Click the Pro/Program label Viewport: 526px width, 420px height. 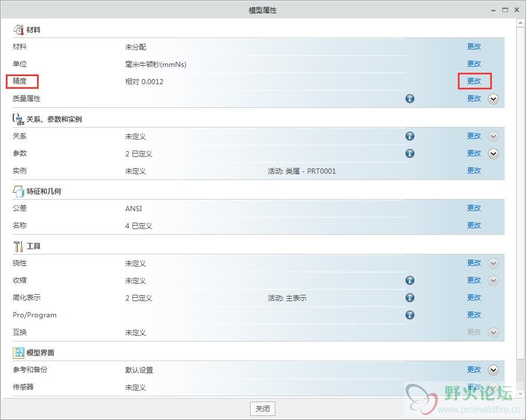click(x=35, y=315)
